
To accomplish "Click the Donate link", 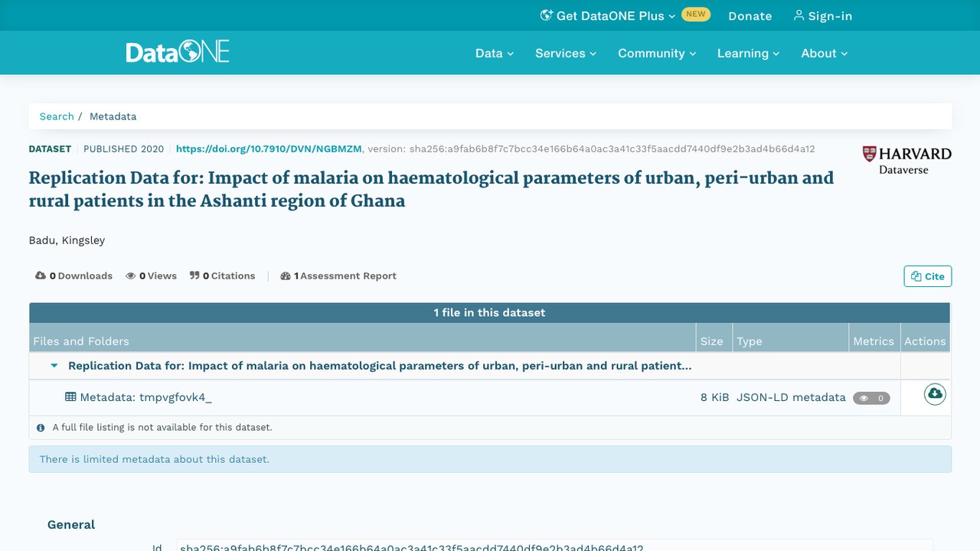I will click(750, 15).
